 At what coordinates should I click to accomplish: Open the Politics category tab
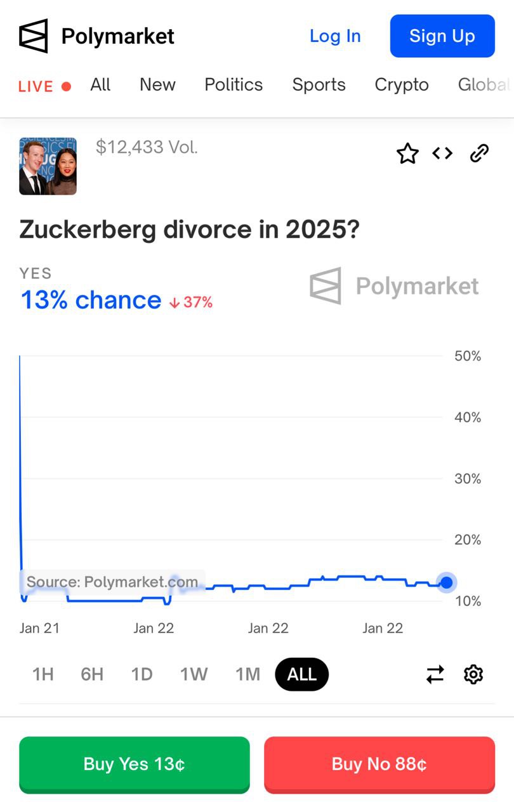coord(234,85)
